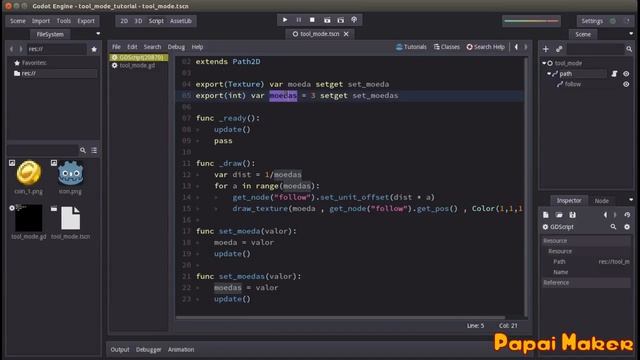Open Scene dock options dropdown
640x360 pixels.
point(631,33)
